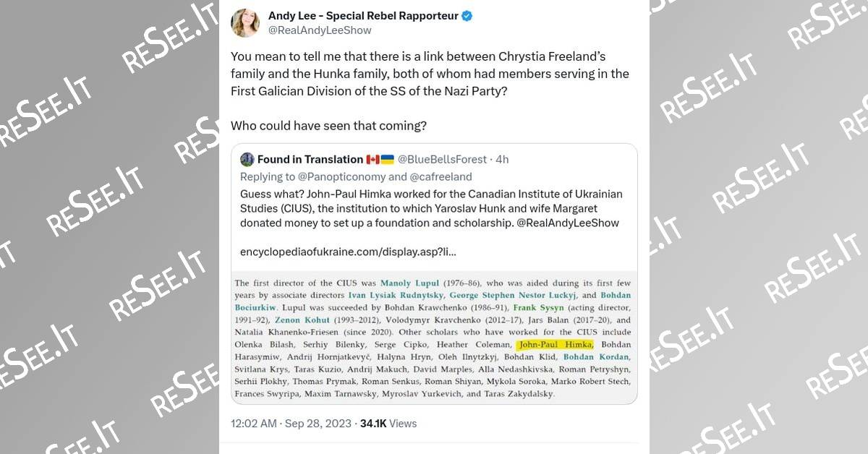Click the 4h timestamp on quoted tweet
The width and height of the screenshot is (868, 454).
(x=503, y=160)
